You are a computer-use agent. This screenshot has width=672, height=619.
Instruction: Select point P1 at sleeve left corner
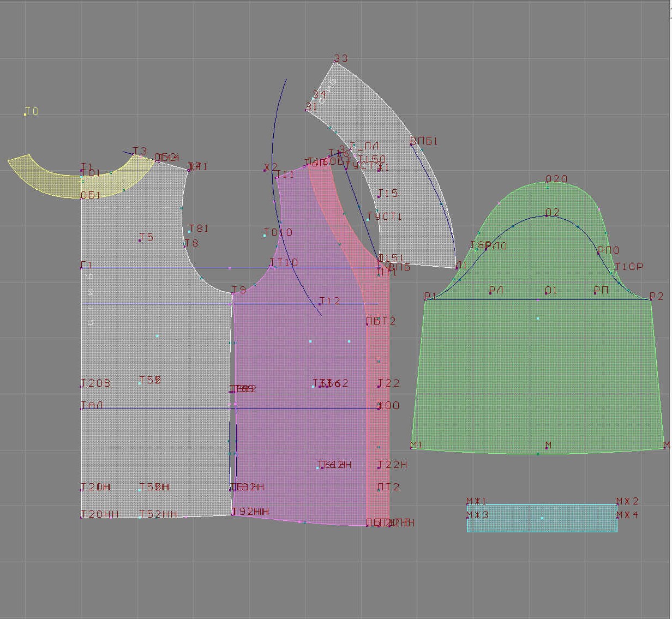click(425, 299)
